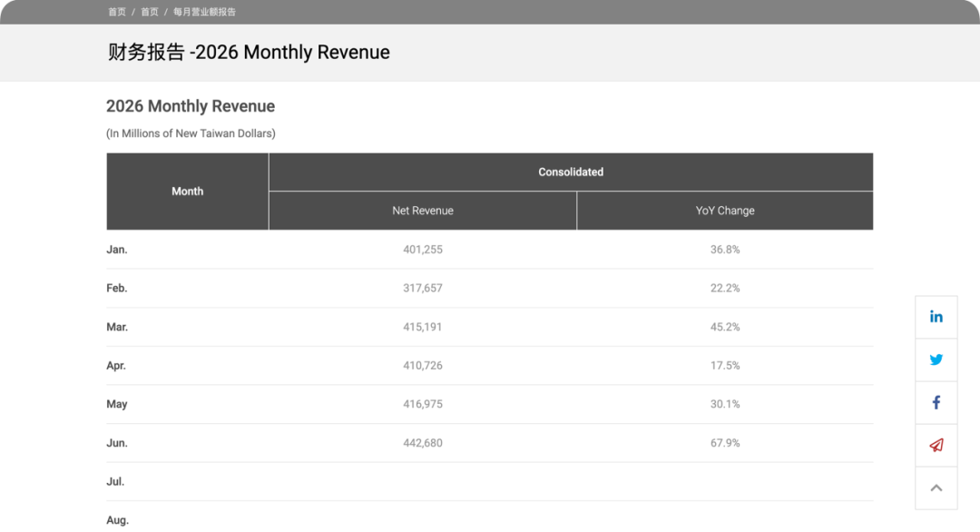
Task: Click May YoY change 30.1%
Action: click(725, 405)
